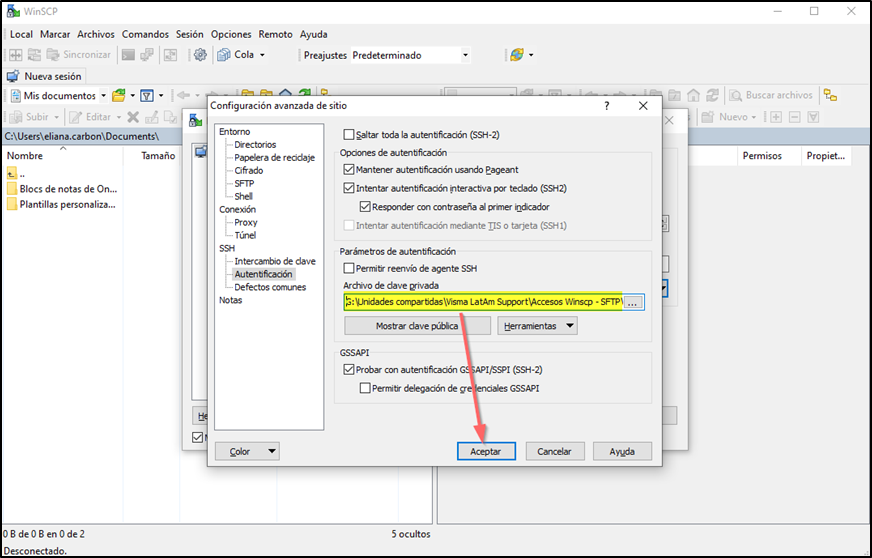This screenshot has height=558, width=872.
Task: Expand the globe icon dropdown arrow
Action: [531, 55]
